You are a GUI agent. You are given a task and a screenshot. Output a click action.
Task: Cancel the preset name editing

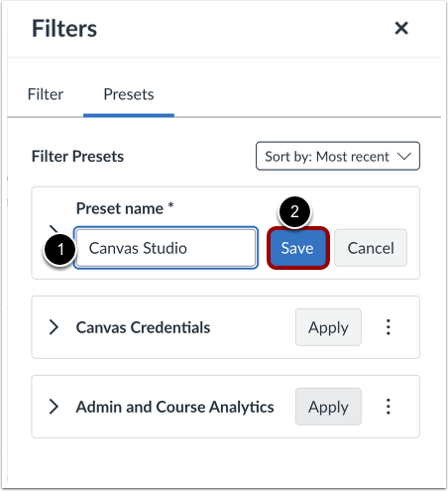371,248
